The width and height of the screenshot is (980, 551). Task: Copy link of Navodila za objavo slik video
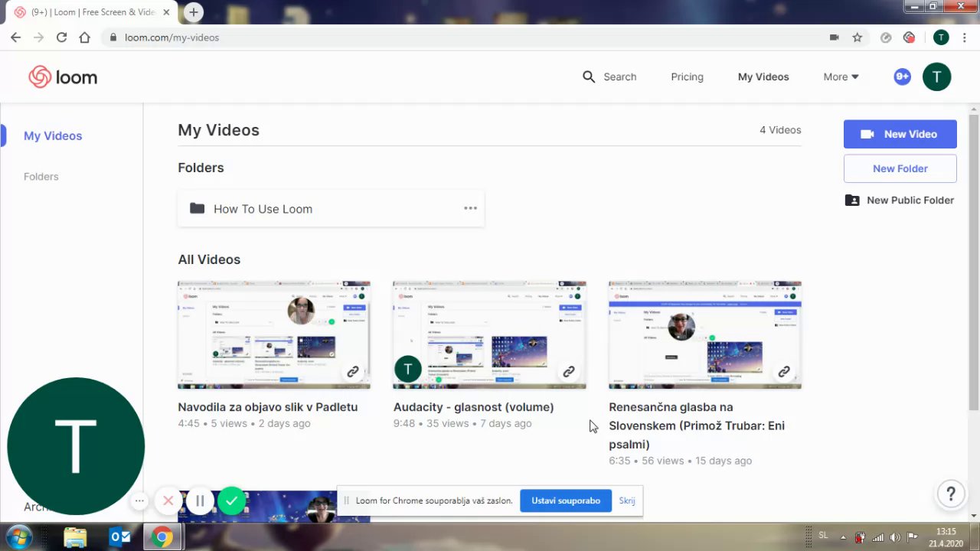pos(353,372)
